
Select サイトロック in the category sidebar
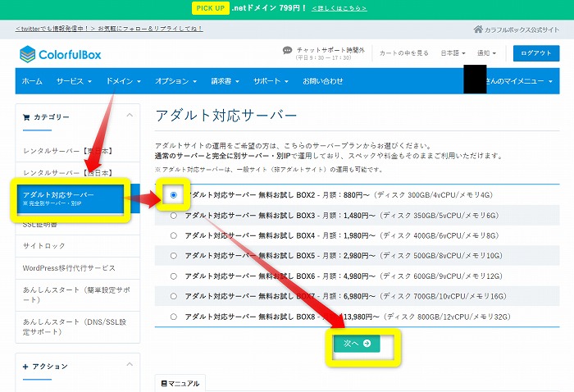coord(44,245)
